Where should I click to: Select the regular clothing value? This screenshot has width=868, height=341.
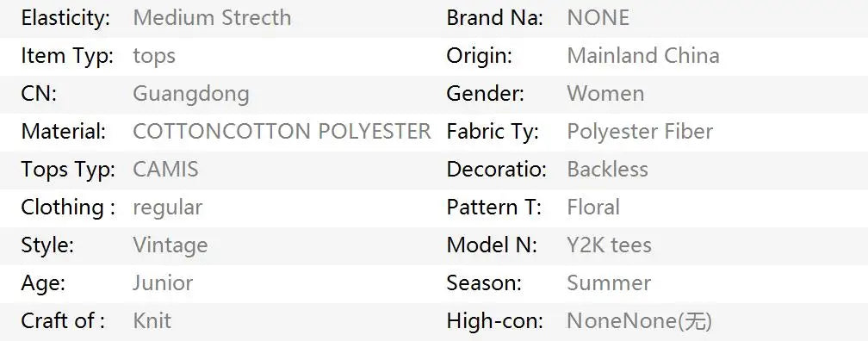168,208
